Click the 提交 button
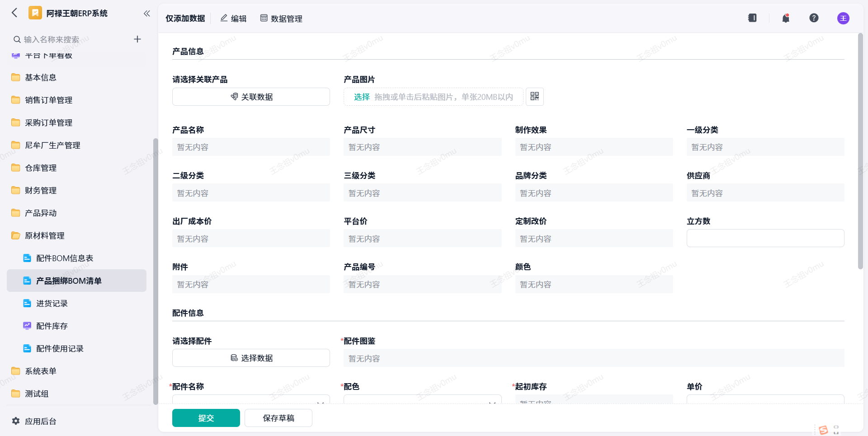 (206, 418)
